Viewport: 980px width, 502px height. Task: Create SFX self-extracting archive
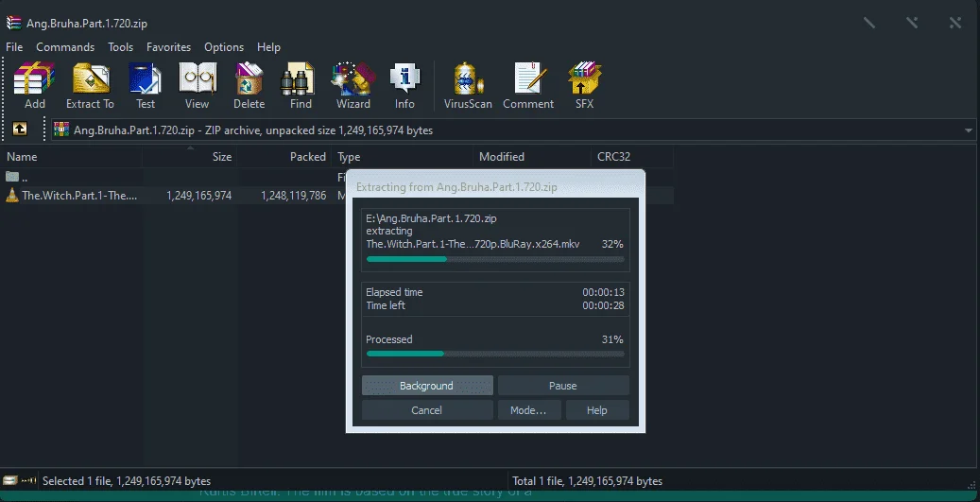pos(584,86)
